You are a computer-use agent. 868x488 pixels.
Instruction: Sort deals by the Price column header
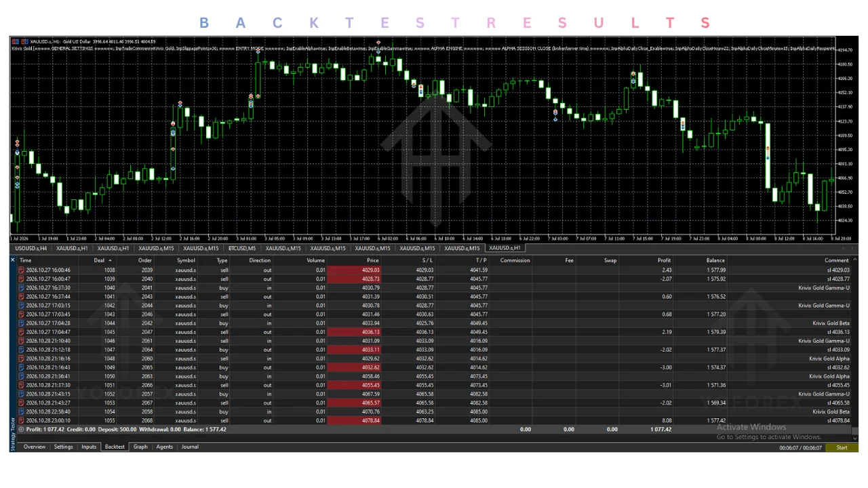pos(372,260)
